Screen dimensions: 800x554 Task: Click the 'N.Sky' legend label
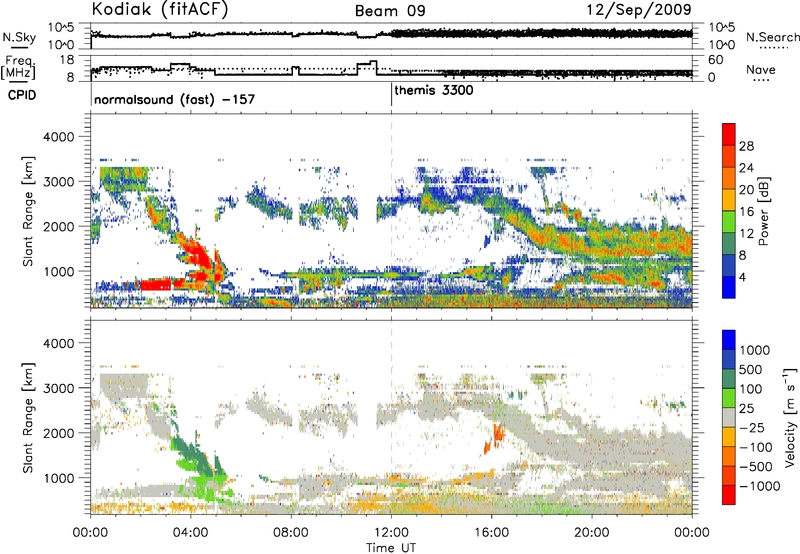19,37
